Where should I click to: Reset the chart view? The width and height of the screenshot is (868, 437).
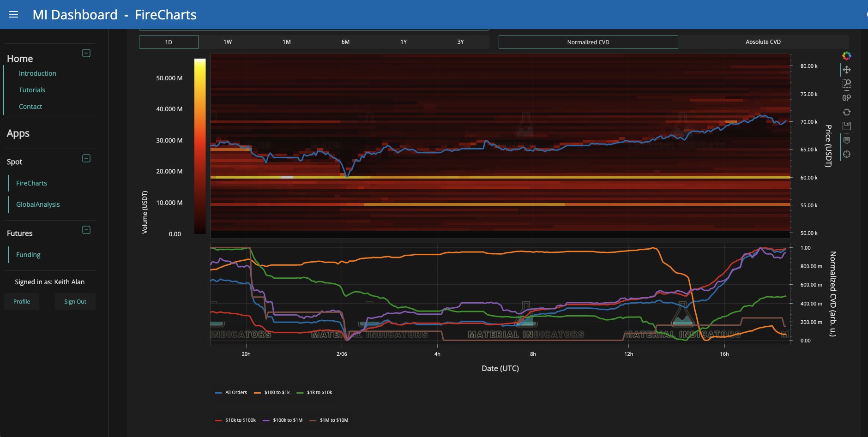846,112
